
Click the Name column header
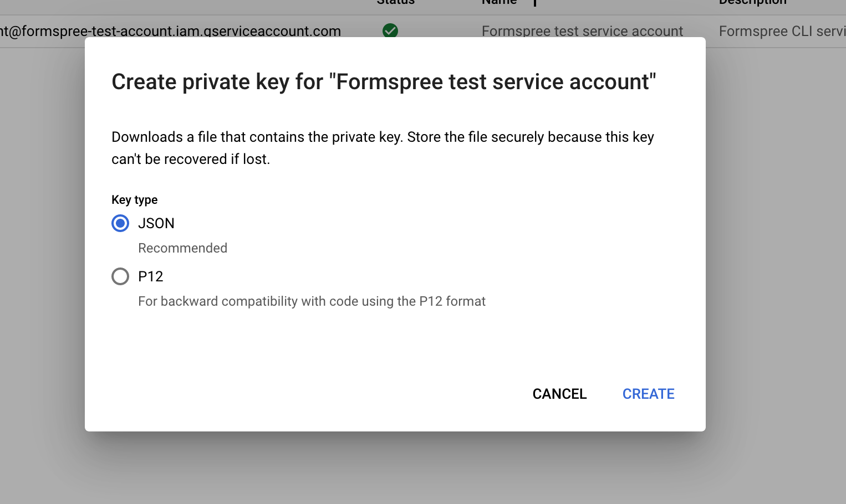499,2
